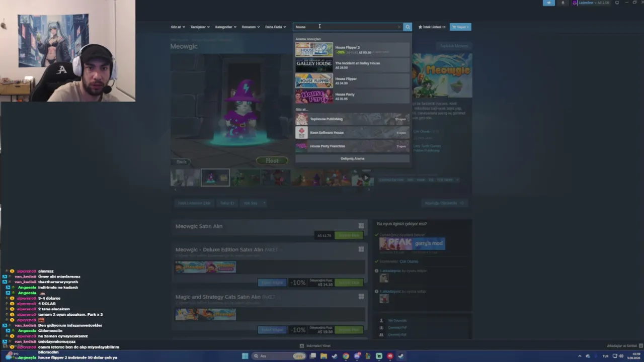644x362 pixels.
Task: Open the Kategoriler dropdown
Action: [225, 27]
